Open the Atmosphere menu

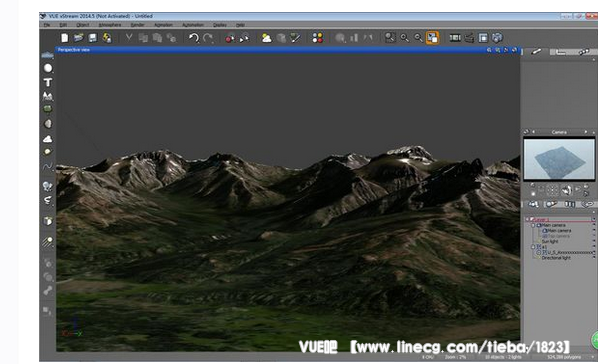[x=110, y=25]
